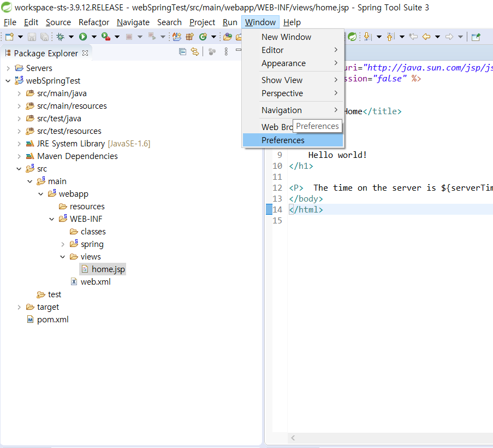Click Collapse All in Package Explorer
Image resolution: width=493 pixels, height=448 pixels.
[182, 51]
